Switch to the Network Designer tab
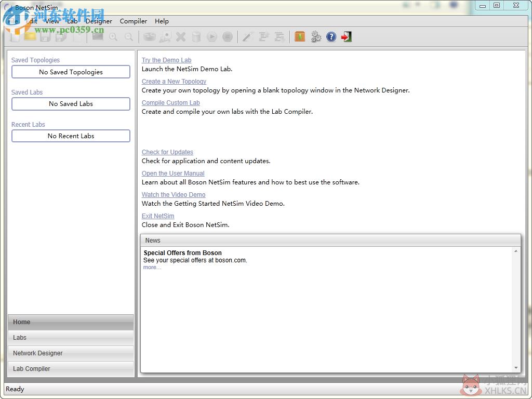 pyautogui.click(x=71, y=353)
